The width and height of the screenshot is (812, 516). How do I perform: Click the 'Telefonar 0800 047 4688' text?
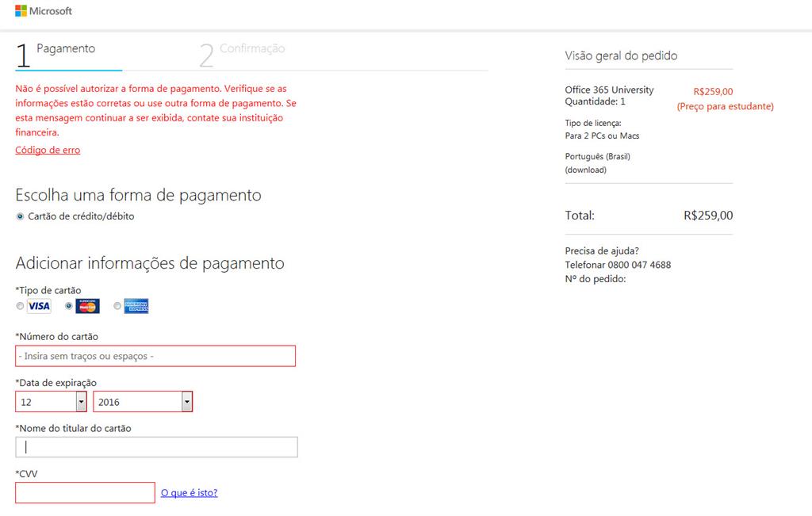tap(618, 265)
